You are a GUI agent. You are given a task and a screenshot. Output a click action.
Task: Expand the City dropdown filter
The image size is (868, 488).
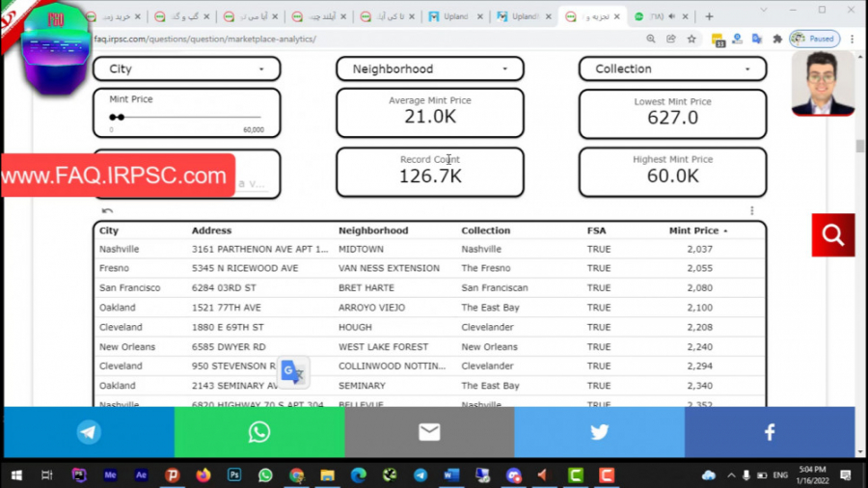click(x=186, y=69)
